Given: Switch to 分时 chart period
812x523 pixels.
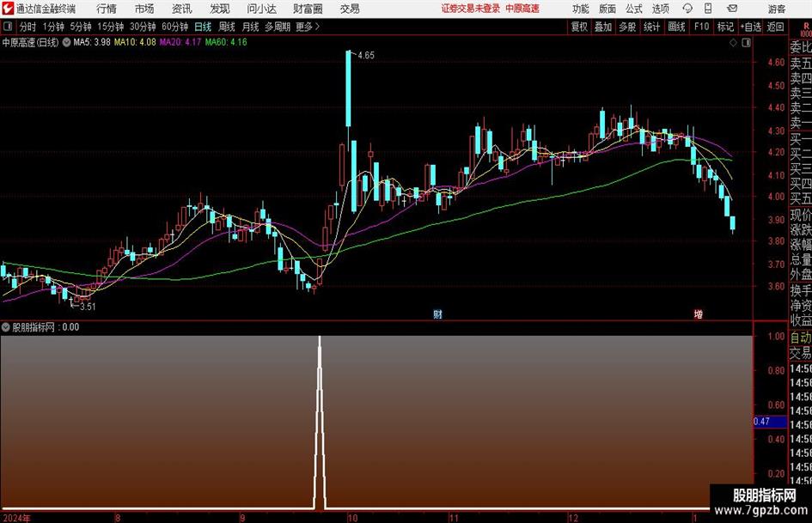Looking at the screenshot, I should [x=28, y=27].
